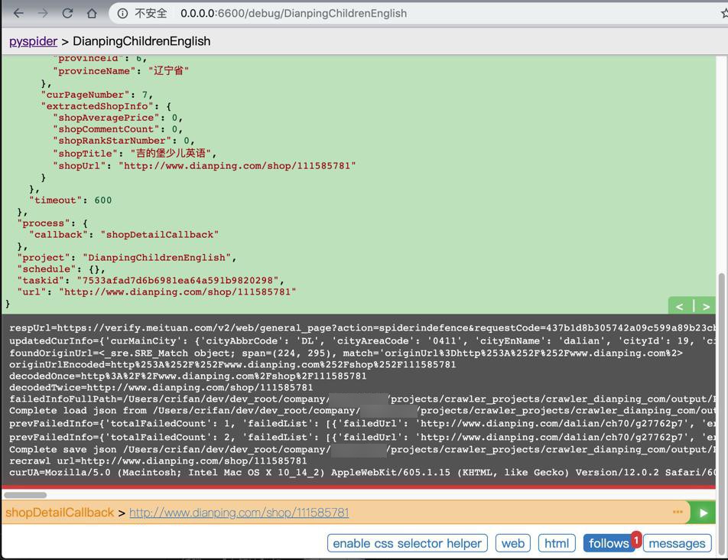Select the updatedCurInfo log line
This screenshot has width=728, height=560.
tap(362, 341)
